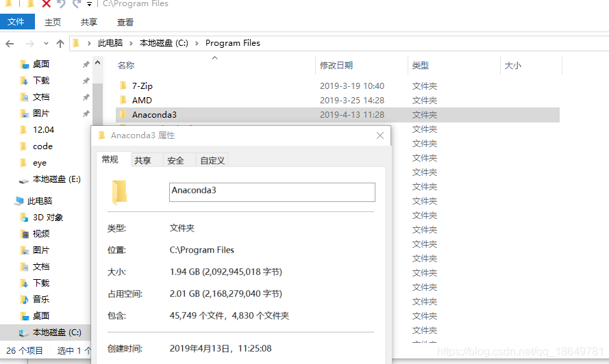Click the 视频 folder icon
609x364 pixels.
[25, 233]
